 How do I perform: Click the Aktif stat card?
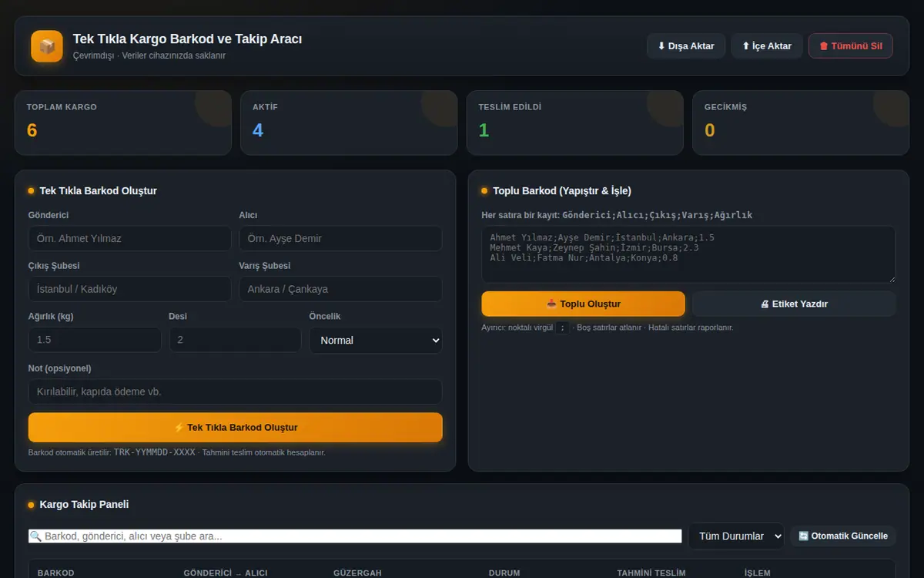pos(349,123)
